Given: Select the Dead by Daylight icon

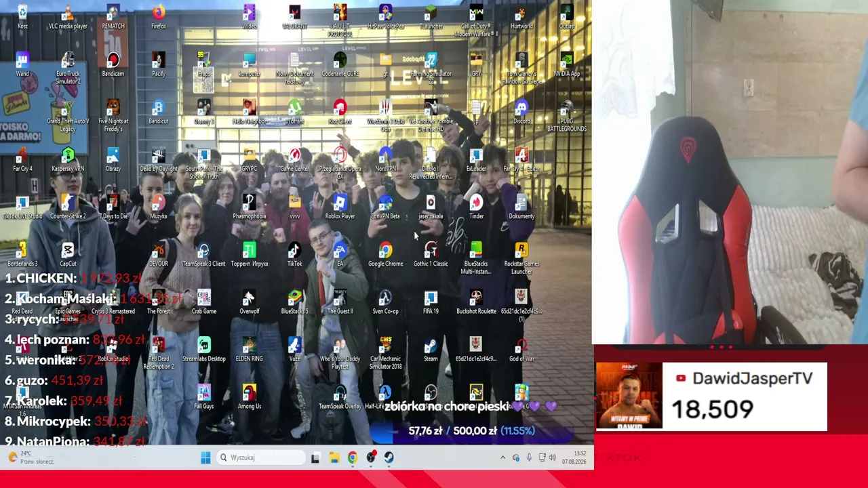Looking at the screenshot, I should click(159, 160).
